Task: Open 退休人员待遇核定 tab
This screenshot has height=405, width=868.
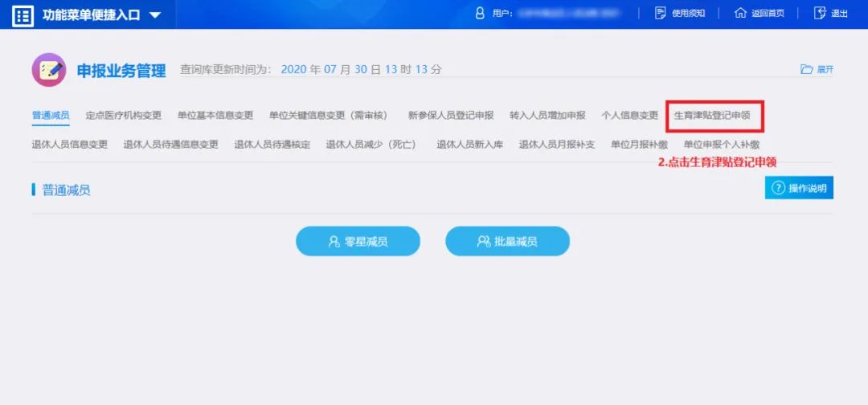Action: click(272, 145)
